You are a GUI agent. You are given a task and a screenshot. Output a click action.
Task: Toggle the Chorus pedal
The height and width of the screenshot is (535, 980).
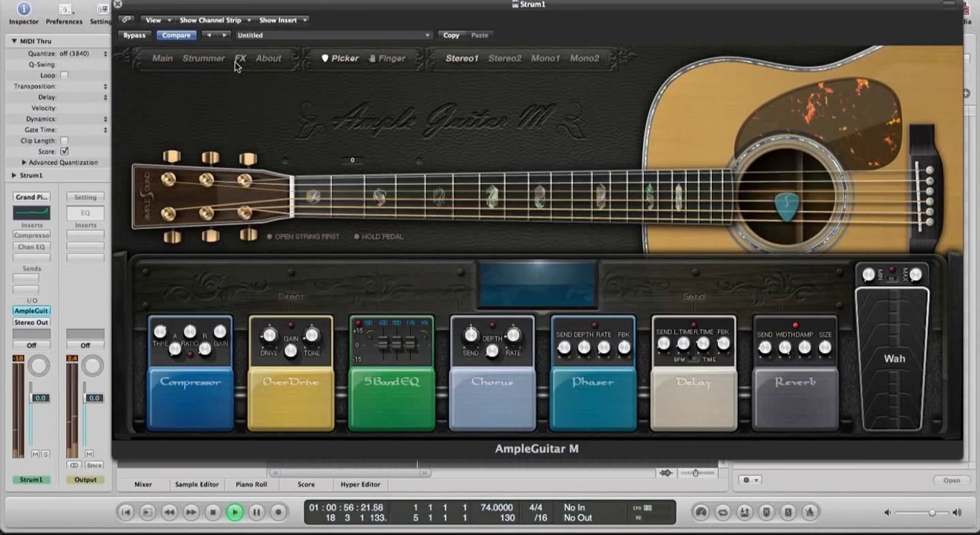pyautogui.click(x=492, y=398)
